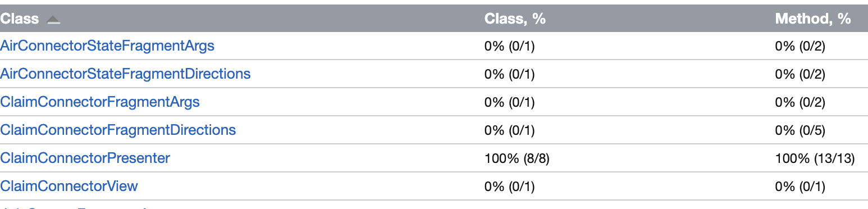Select the 100% (13/13) method coverage cell
Viewport: 868px width, 209px height.
(815, 158)
